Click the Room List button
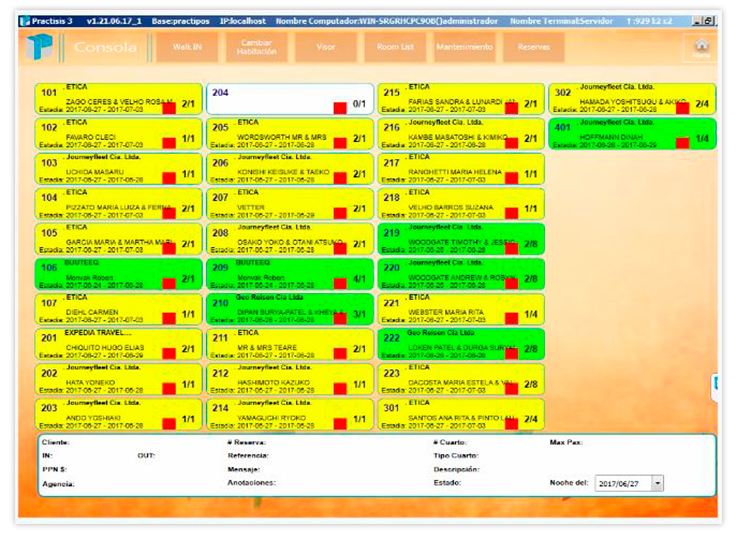 pyautogui.click(x=394, y=47)
